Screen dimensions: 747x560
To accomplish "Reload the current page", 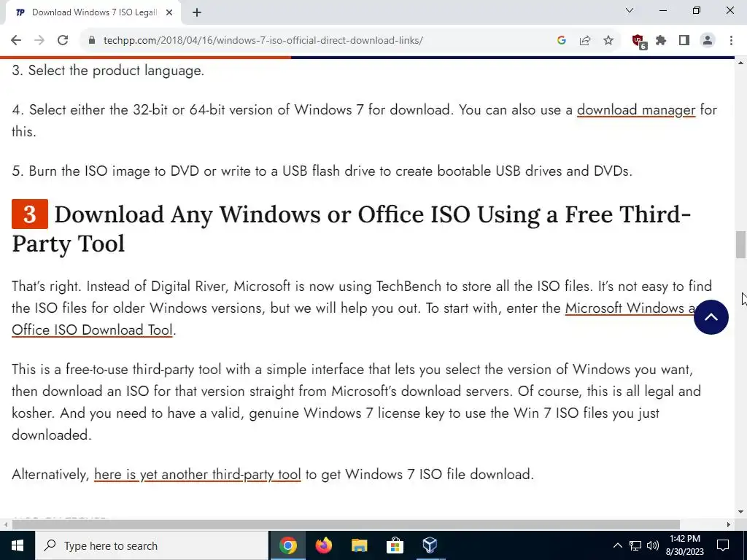I will [x=63, y=41].
